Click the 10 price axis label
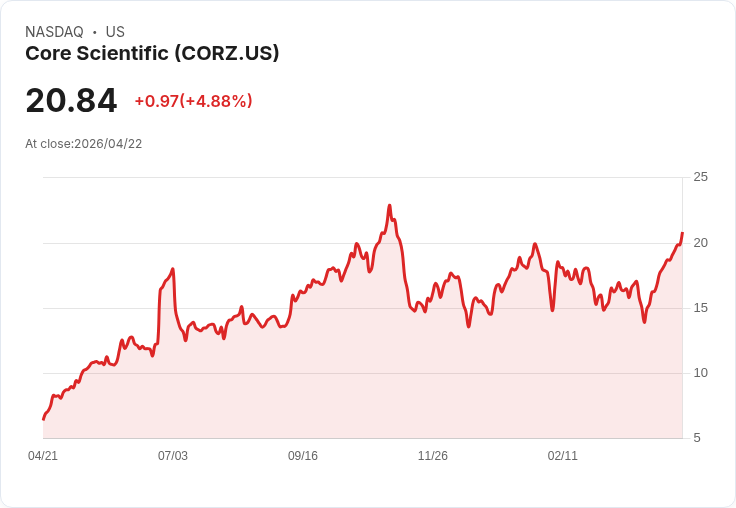Viewport: 736px width, 508px height. [x=700, y=372]
